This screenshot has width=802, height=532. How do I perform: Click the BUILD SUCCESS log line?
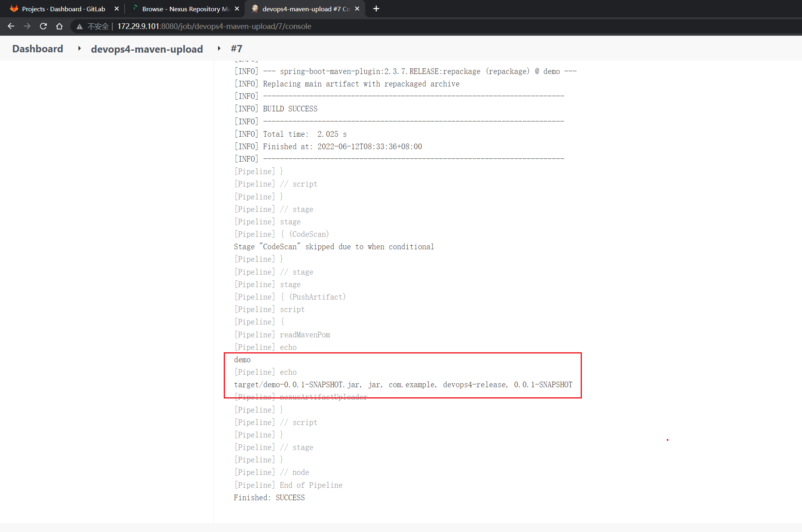coord(276,109)
